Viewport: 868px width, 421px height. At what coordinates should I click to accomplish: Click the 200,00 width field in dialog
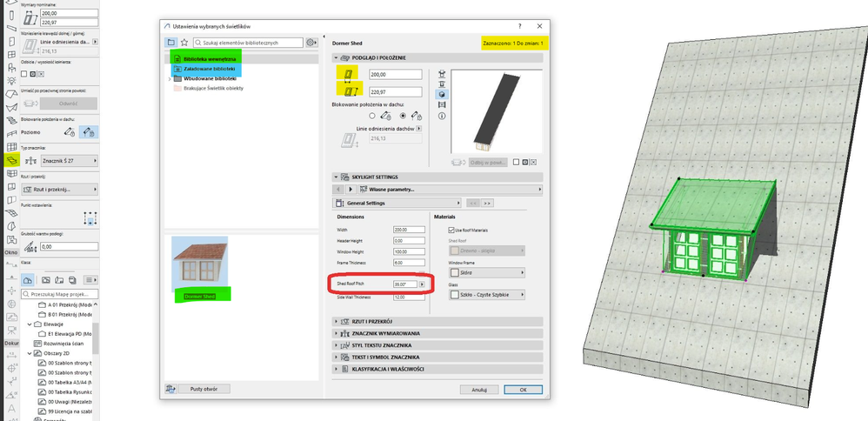pos(395,75)
